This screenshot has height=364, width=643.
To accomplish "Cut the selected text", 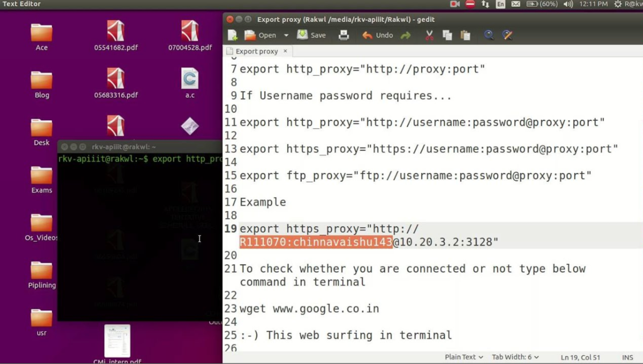I will [x=429, y=35].
